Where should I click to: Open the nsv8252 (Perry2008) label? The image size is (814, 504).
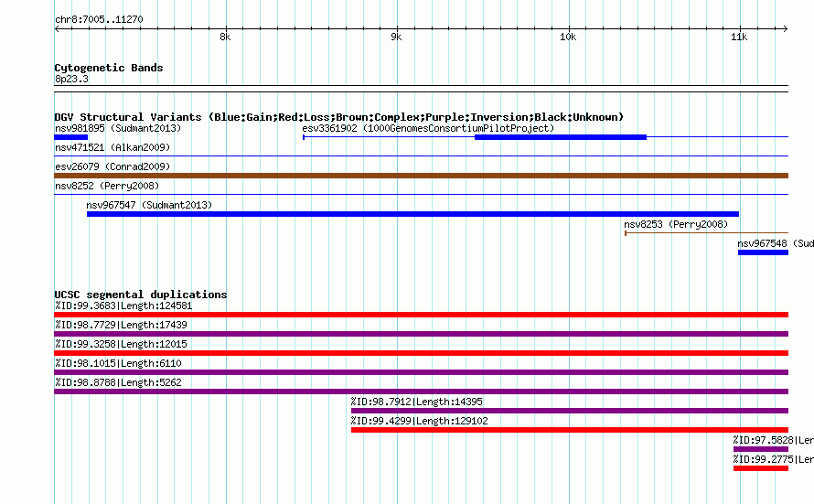pos(107,186)
